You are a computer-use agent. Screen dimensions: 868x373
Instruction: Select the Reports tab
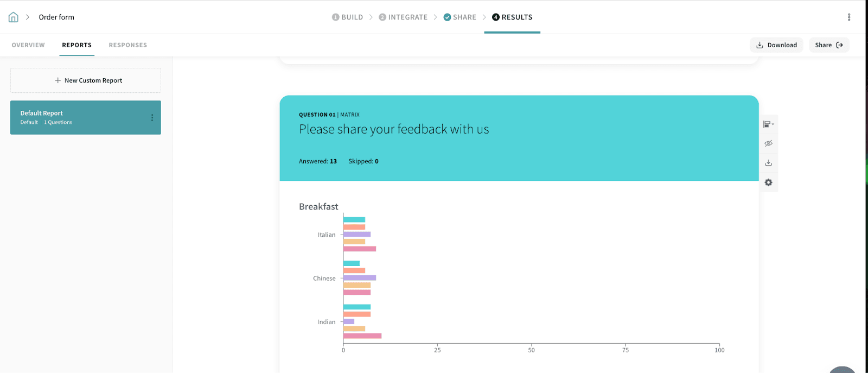(76, 45)
